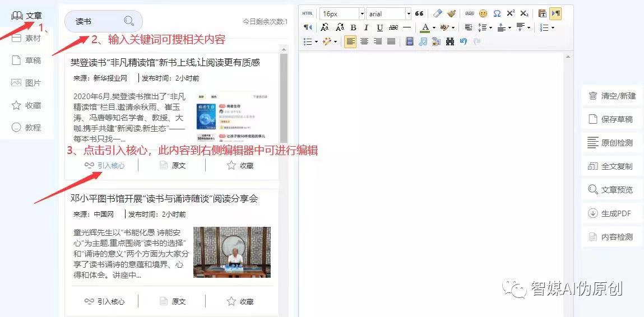Click 保存草稿 save draft

pyautogui.click(x=613, y=119)
